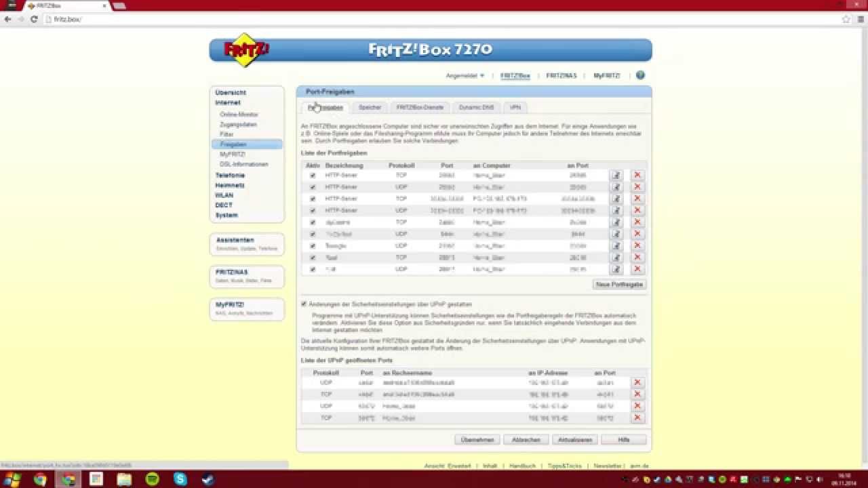This screenshot has height=488, width=868.
Task: Edit the first HTTP-Server UDP port forwarding
Action: pos(616,187)
